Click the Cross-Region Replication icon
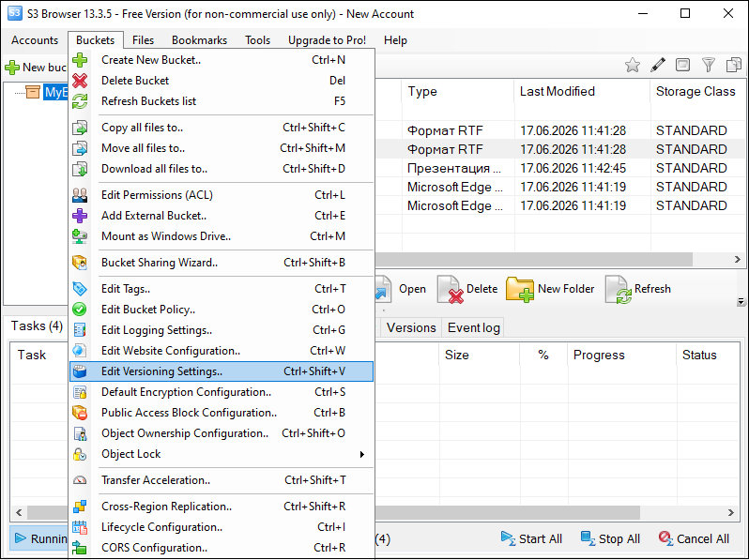This screenshot has width=749, height=560. pyautogui.click(x=80, y=507)
